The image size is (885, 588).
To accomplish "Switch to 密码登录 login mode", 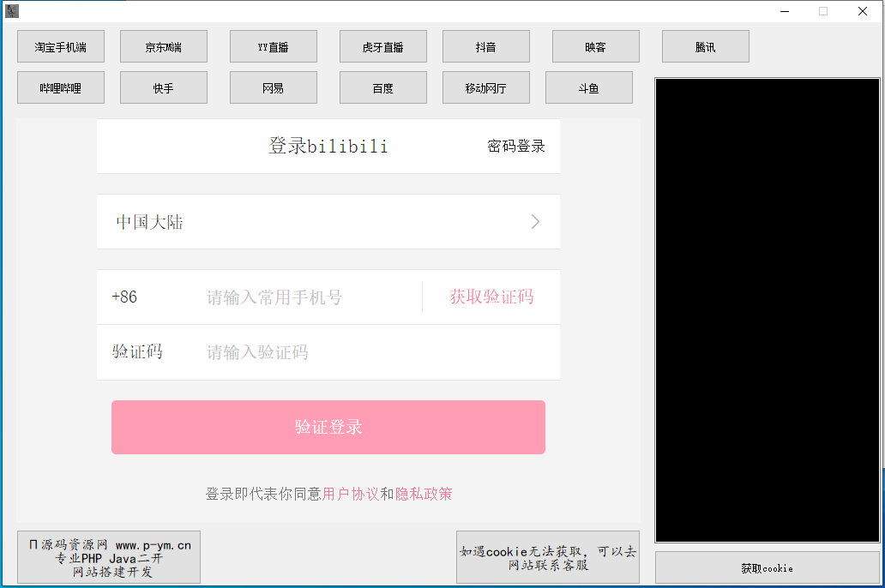I will (516, 147).
